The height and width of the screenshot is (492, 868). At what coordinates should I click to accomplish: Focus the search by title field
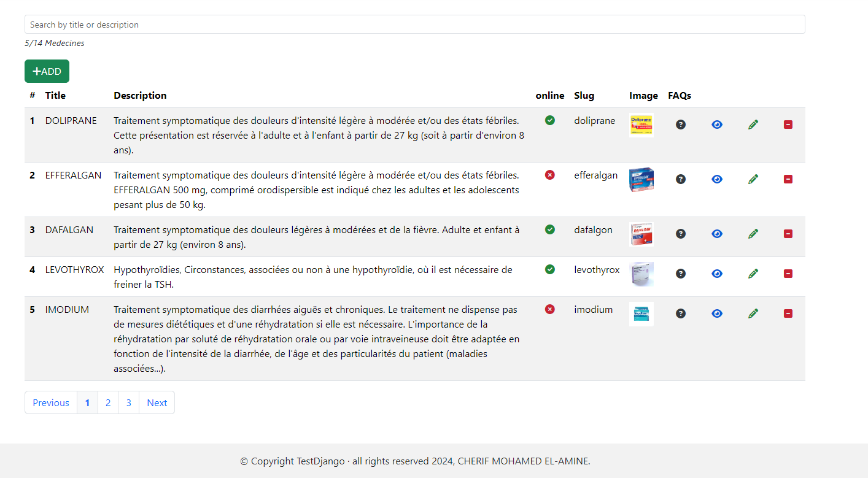[x=414, y=25]
